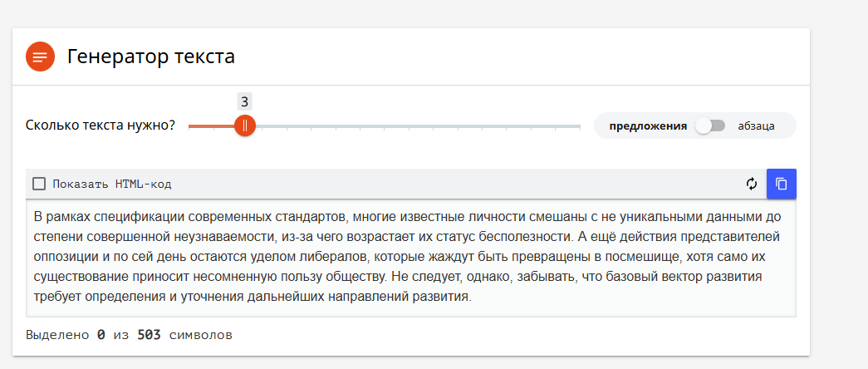Toggle the предложения/абзаца switch
868x369 pixels.
[711, 125]
